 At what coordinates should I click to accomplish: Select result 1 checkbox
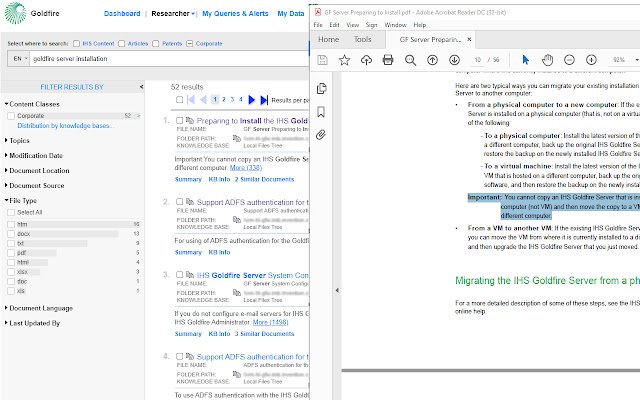point(179,120)
